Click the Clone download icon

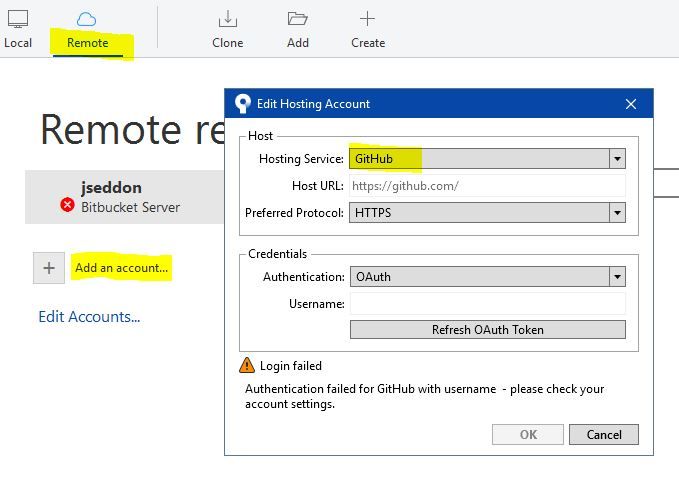[227, 19]
